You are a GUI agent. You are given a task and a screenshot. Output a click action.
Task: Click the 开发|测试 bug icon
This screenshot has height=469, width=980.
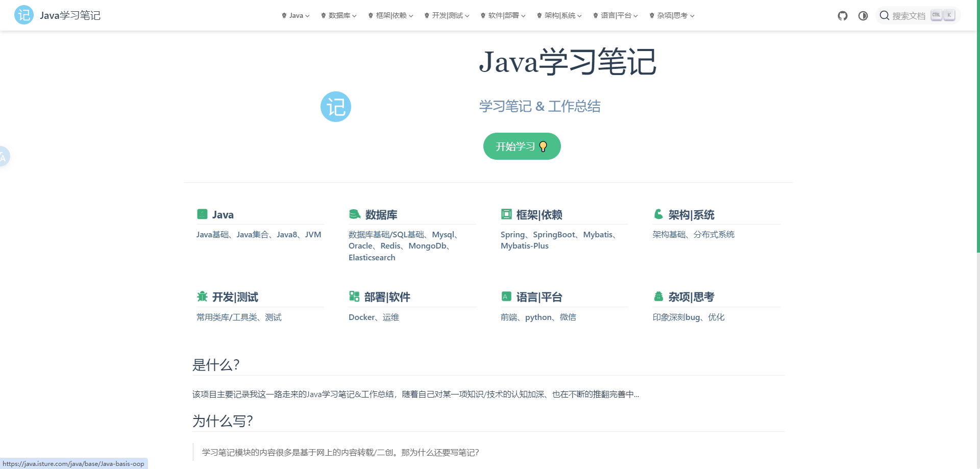click(x=202, y=297)
